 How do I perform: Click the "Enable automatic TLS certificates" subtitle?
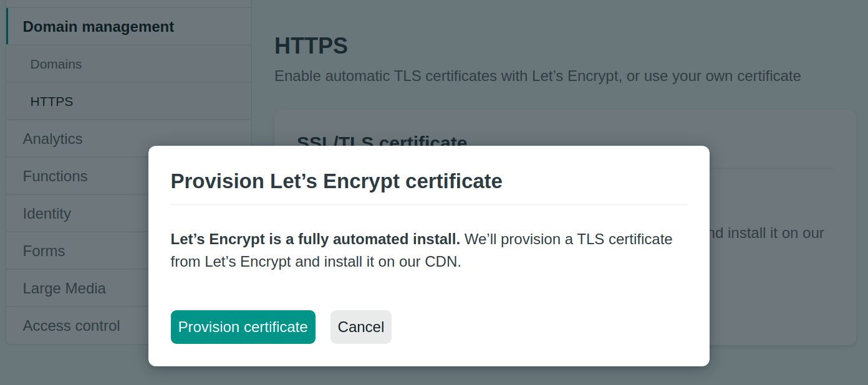(x=538, y=76)
